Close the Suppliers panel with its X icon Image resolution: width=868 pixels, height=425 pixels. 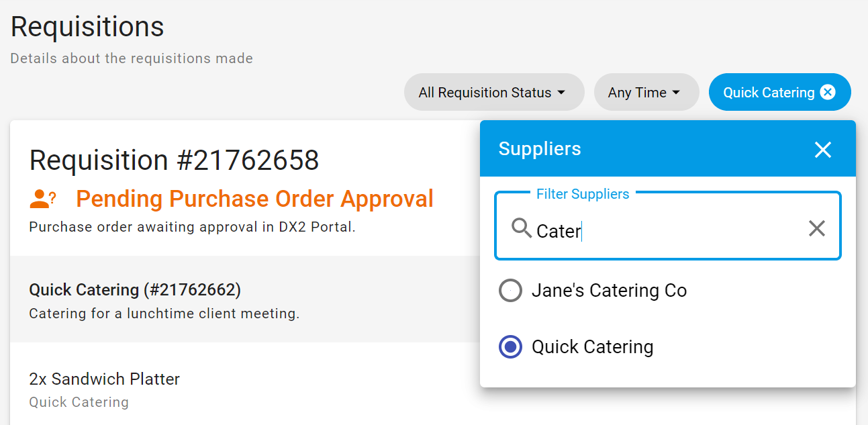(822, 150)
